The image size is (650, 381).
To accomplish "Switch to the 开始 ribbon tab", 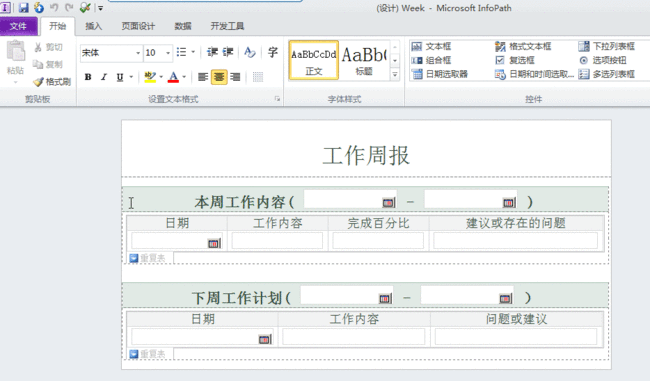I will click(x=58, y=26).
